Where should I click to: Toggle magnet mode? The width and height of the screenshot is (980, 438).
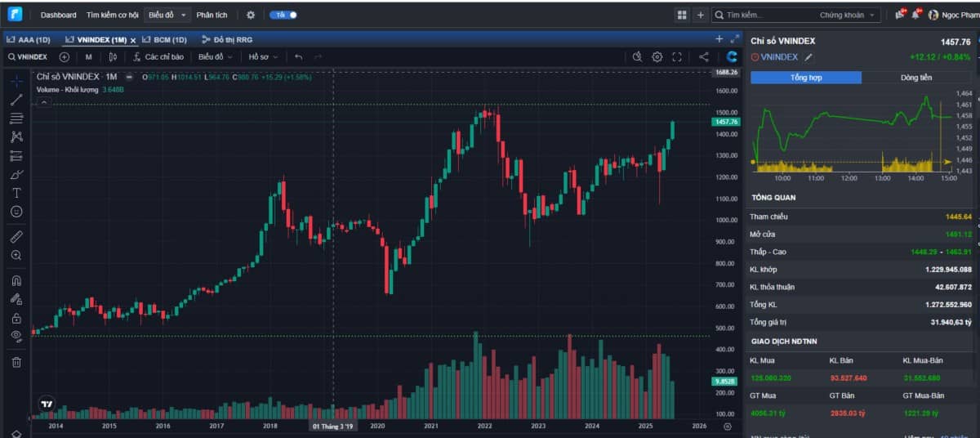coord(16,279)
